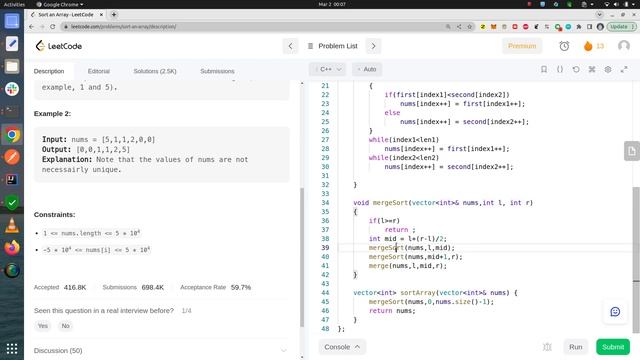Open the Submissions tab

[x=217, y=71]
